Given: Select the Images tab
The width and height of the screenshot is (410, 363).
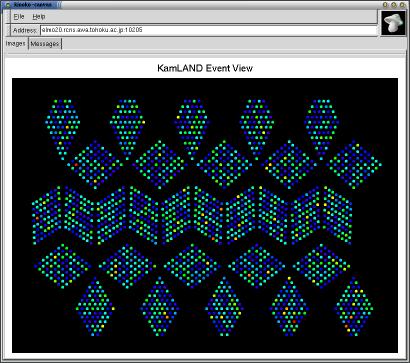Looking at the screenshot, I should pos(16,44).
